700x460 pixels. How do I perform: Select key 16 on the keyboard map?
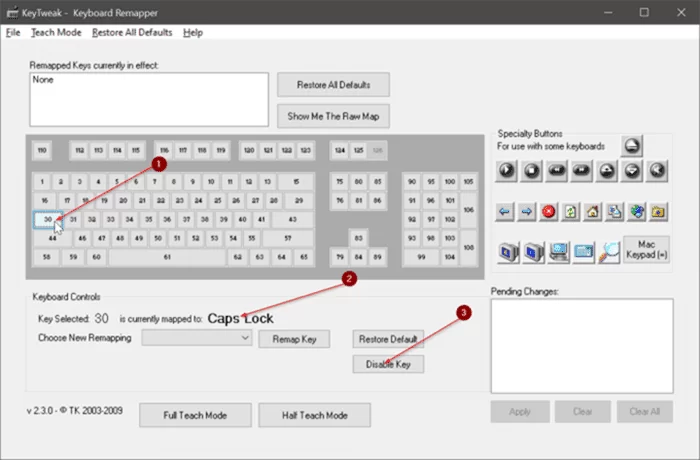pyautogui.click(x=45, y=201)
